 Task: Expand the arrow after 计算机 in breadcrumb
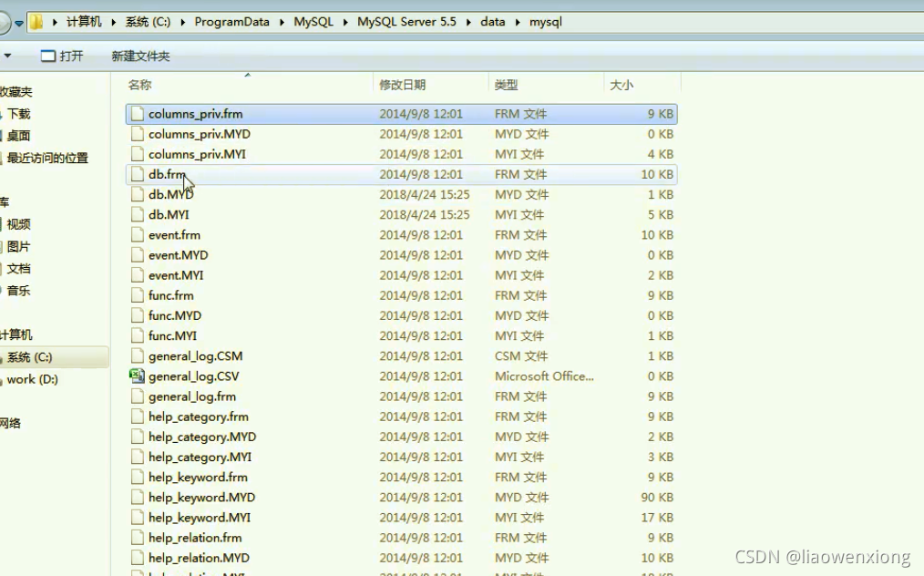(x=113, y=23)
